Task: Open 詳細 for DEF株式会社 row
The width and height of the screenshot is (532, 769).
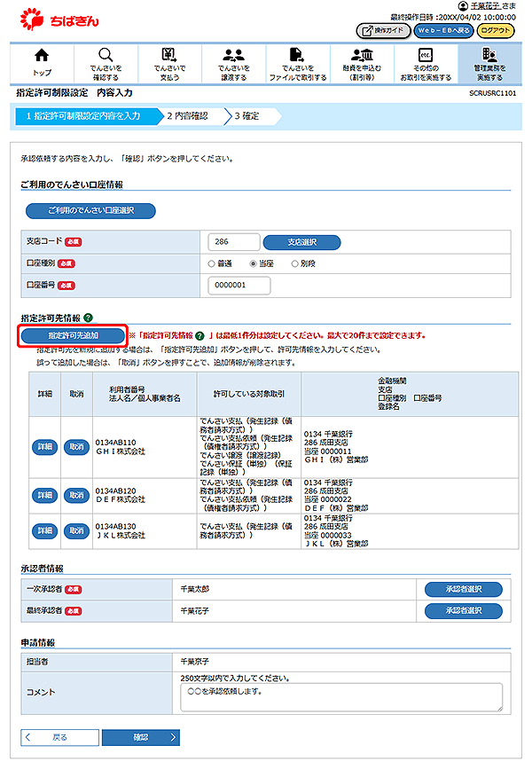Action: coord(45,495)
